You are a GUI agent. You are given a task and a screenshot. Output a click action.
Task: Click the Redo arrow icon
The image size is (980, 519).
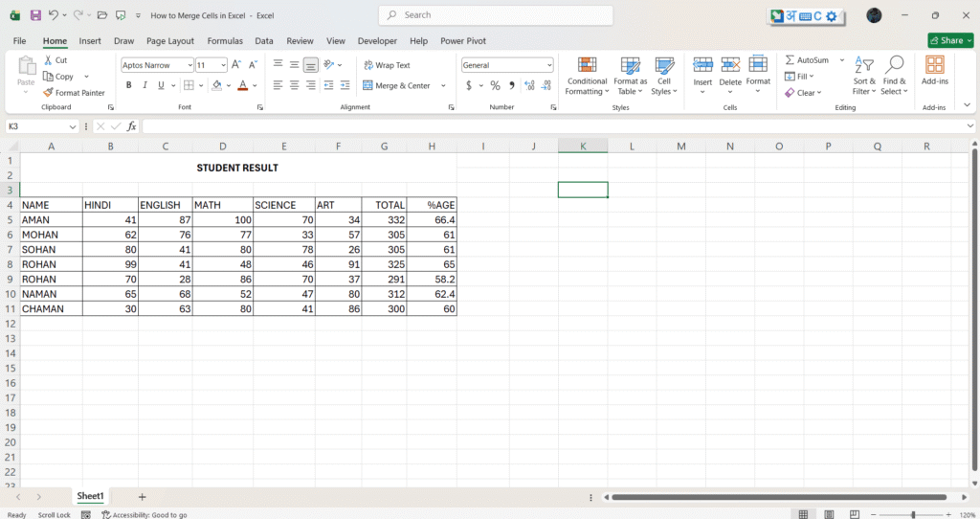(x=78, y=15)
